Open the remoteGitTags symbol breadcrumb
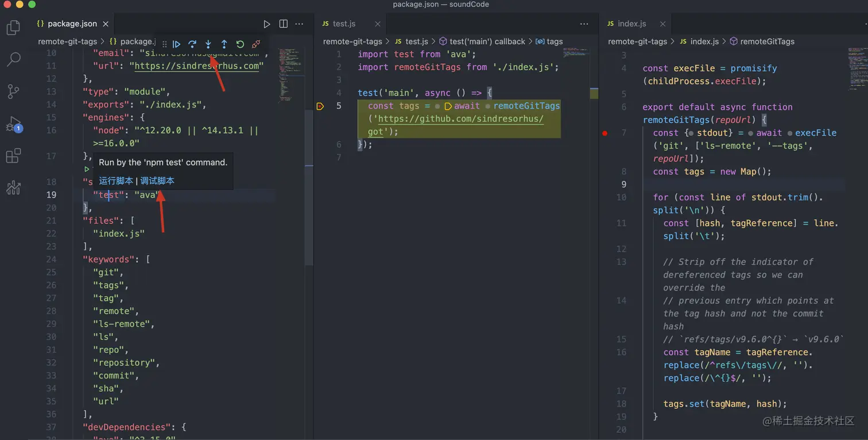 (762, 41)
